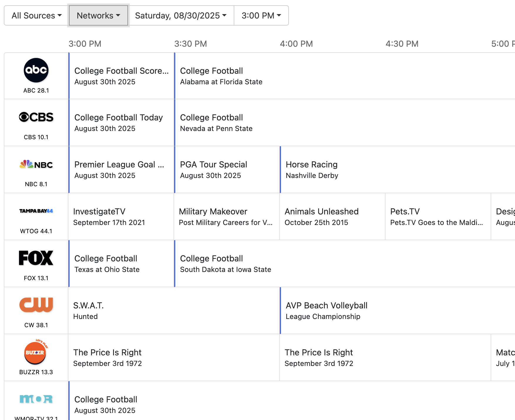Select the NBC peacock logo

36,164
